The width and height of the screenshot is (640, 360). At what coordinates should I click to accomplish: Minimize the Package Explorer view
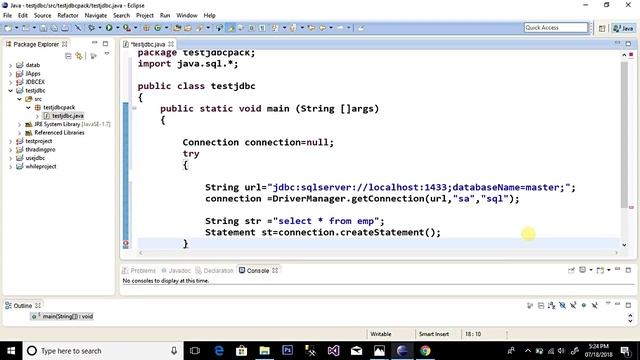[x=94, y=43]
